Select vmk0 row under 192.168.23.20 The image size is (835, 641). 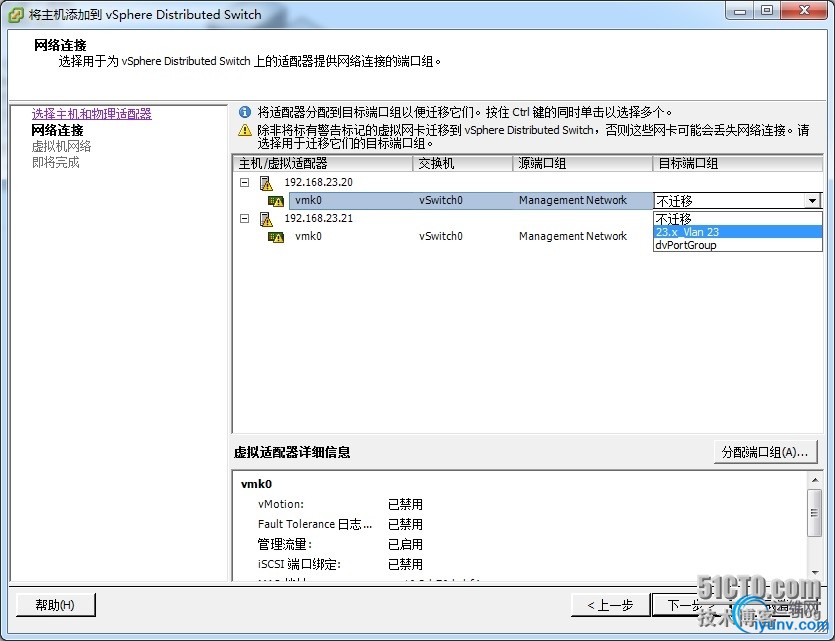471,201
